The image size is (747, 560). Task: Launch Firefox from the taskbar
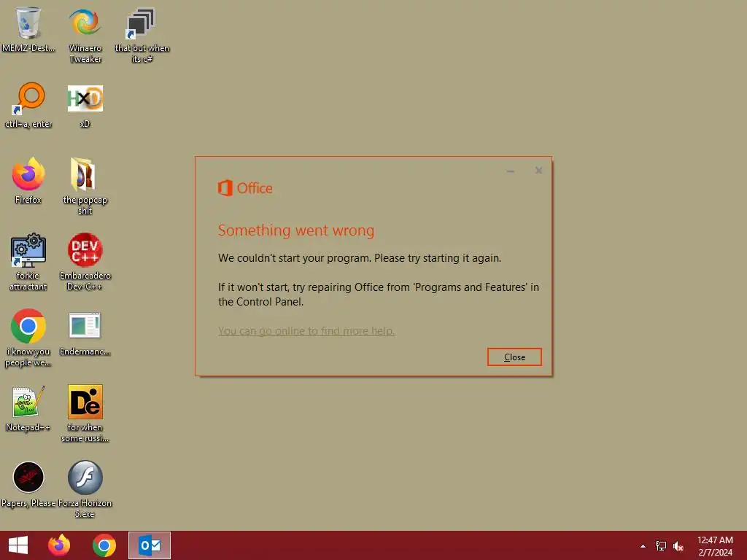(59, 545)
